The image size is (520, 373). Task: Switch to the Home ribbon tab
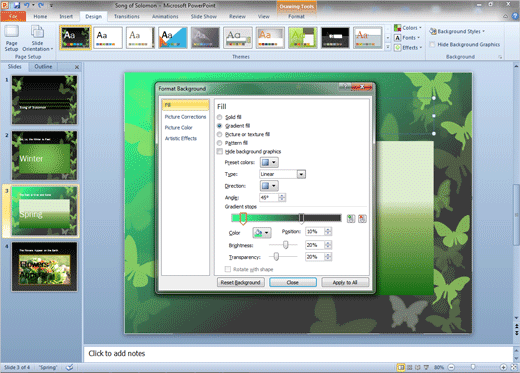pos(40,16)
